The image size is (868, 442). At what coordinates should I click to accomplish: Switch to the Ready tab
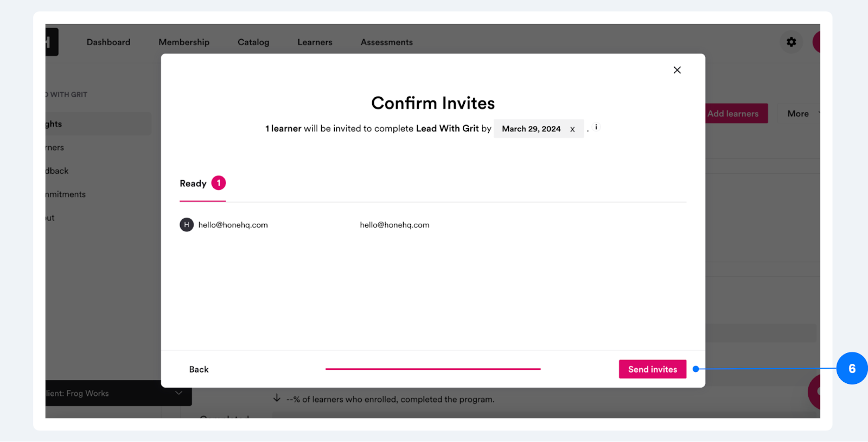pyautogui.click(x=193, y=184)
